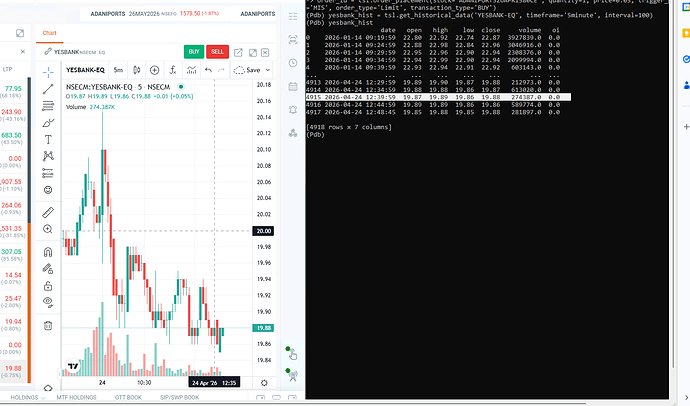Click the broadcast tower status icon
Image resolution: width=690 pixels, height=406 pixels.
[x=292, y=375]
